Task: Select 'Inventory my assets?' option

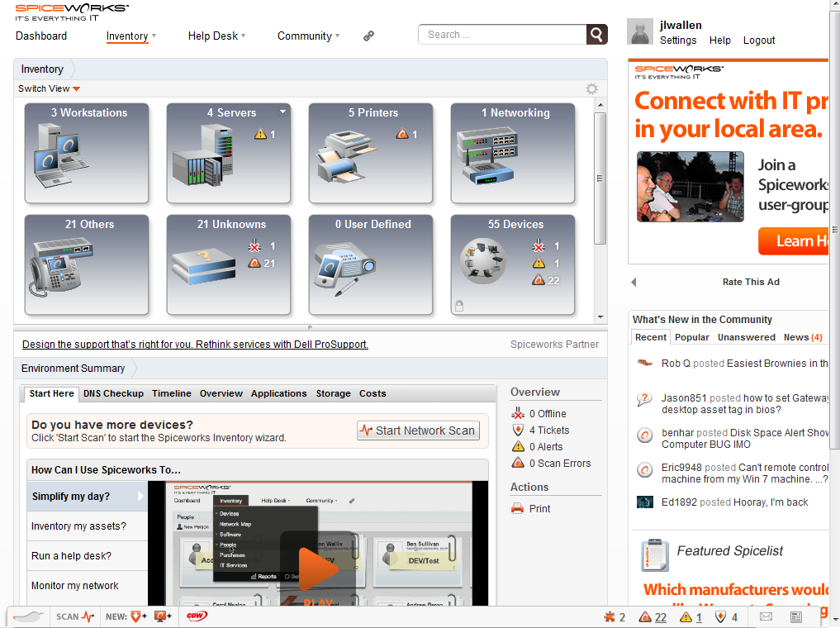Action: [x=87, y=526]
